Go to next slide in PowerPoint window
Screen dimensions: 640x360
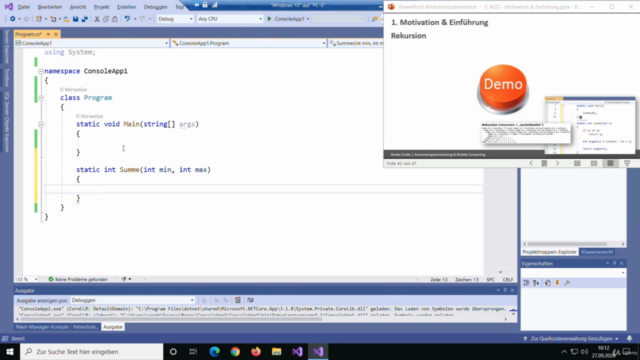[558, 163]
